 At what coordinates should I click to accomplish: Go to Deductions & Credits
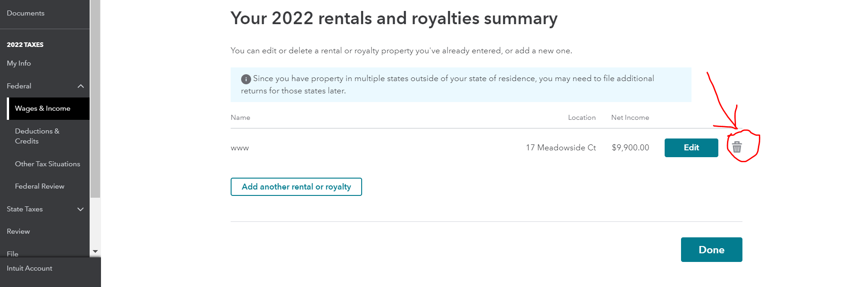[x=37, y=136]
